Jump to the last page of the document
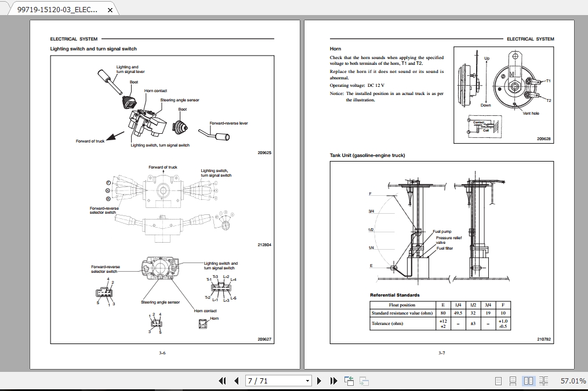 (333, 381)
